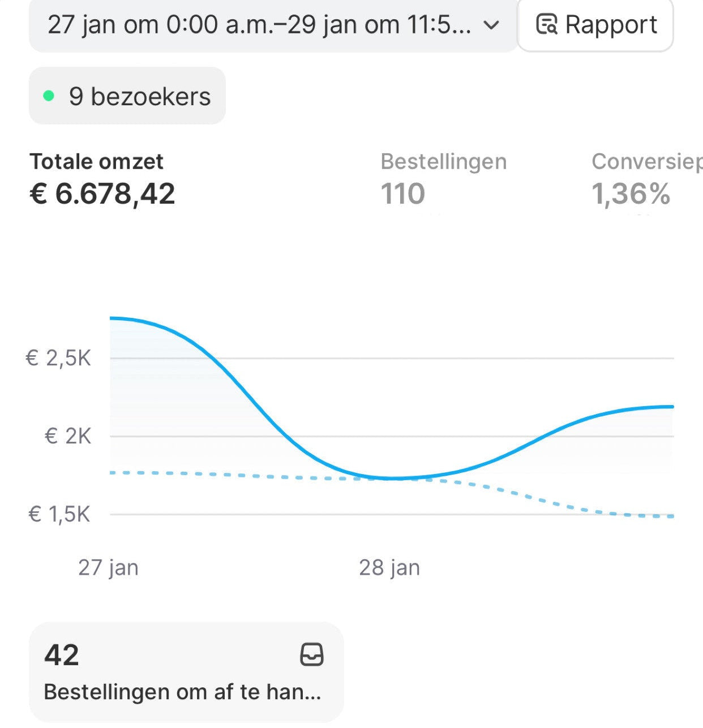
Task: Open the date range dropdown
Action: [259, 25]
